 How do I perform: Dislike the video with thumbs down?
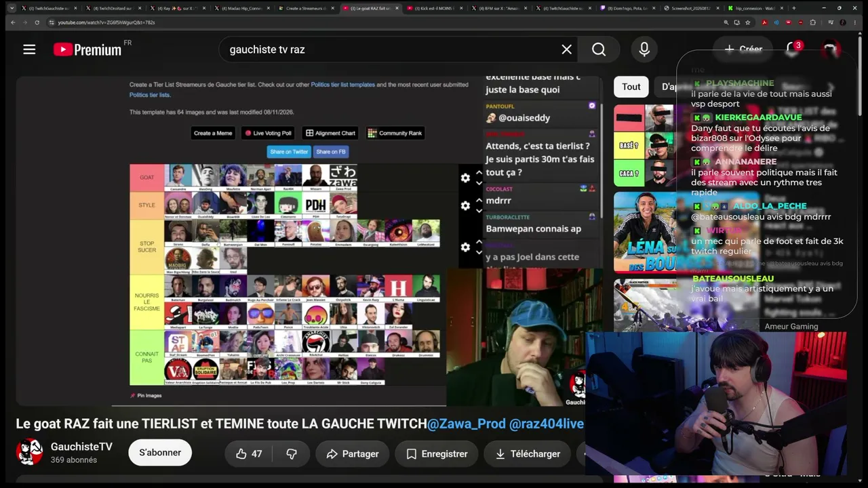click(x=291, y=454)
